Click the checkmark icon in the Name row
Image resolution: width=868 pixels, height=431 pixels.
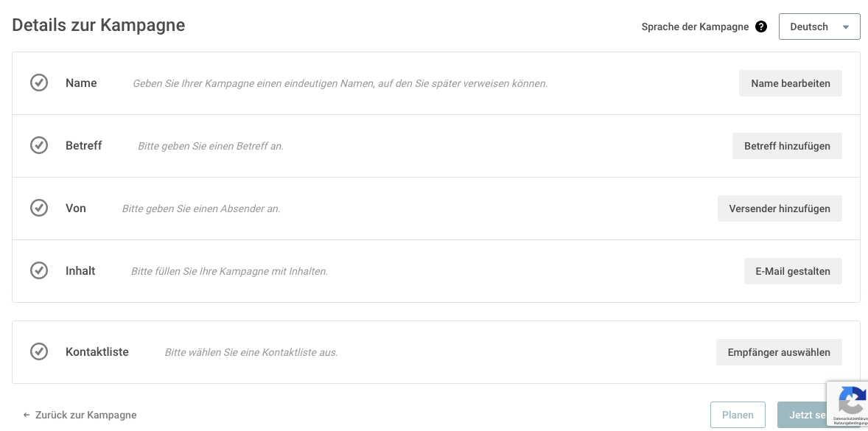(39, 83)
